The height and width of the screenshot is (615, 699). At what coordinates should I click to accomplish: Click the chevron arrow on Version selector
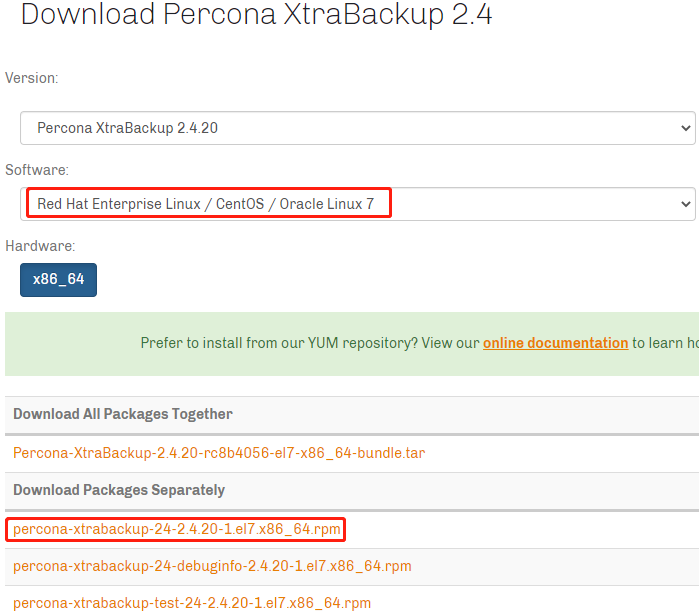pyautogui.click(x=686, y=128)
